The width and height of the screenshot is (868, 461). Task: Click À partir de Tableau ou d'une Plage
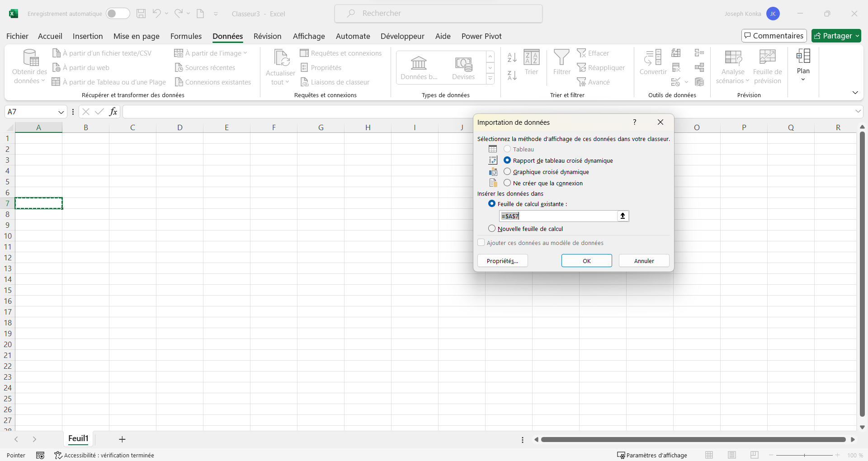109,82
